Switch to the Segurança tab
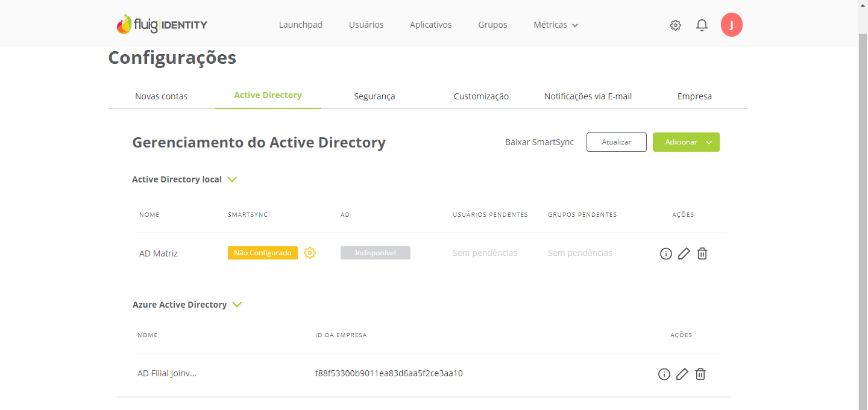 point(374,96)
